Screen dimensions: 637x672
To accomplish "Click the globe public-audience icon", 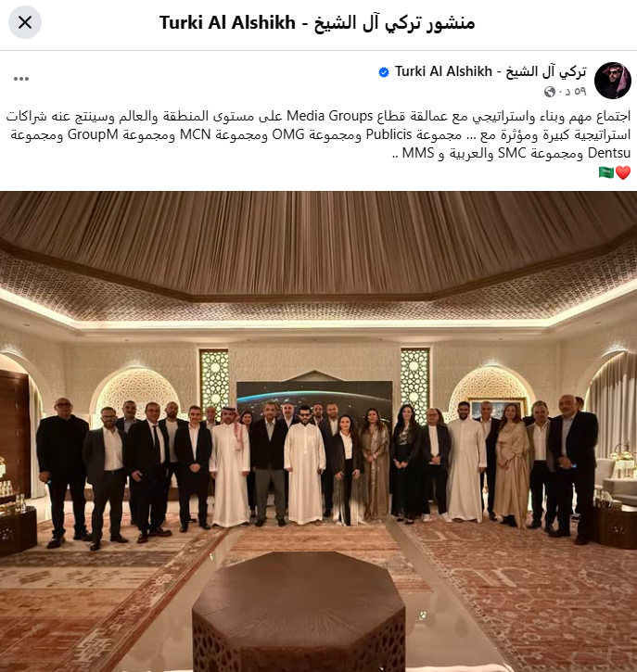I will 550,91.
